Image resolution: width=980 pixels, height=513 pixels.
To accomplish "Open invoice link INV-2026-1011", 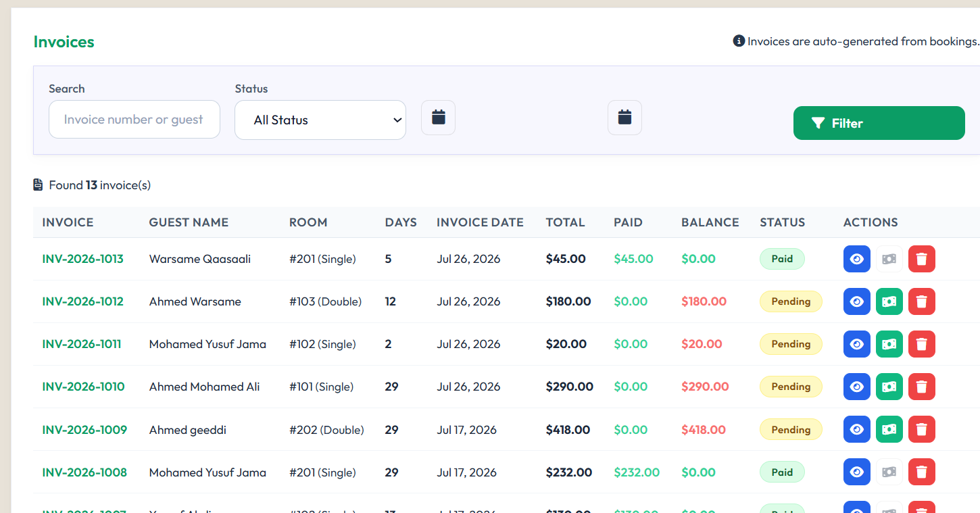I will pos(82,344).
